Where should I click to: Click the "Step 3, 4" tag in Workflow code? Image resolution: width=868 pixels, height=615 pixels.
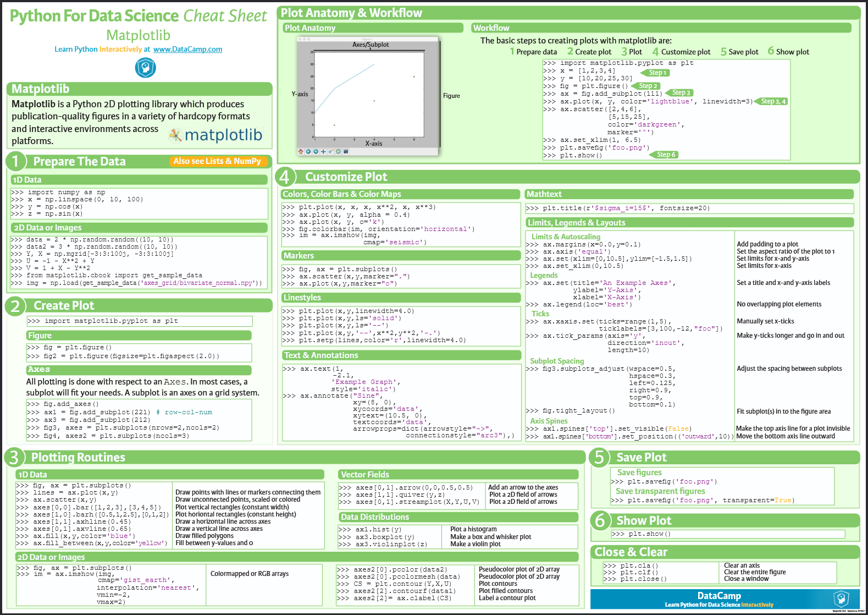771,101
